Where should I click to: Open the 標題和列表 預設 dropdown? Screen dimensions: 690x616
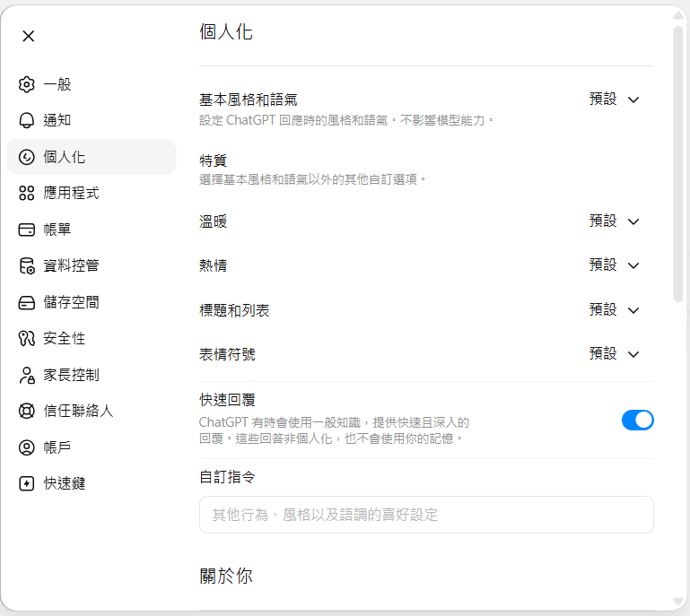tap(615, 310)
